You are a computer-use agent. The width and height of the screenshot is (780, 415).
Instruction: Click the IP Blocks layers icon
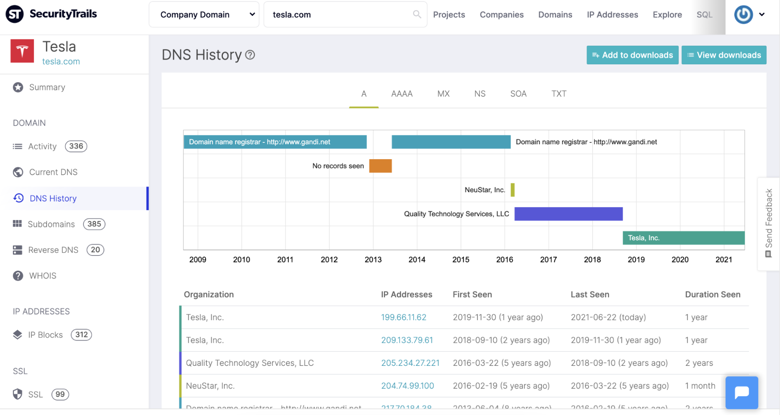pyautogui.click(x=17, y=335)
